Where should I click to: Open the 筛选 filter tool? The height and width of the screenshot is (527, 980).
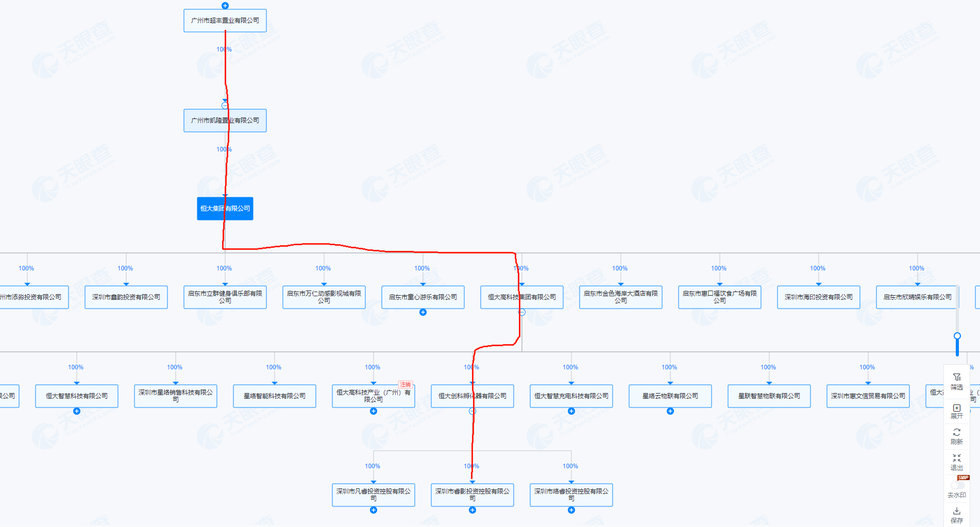point(957,382)
